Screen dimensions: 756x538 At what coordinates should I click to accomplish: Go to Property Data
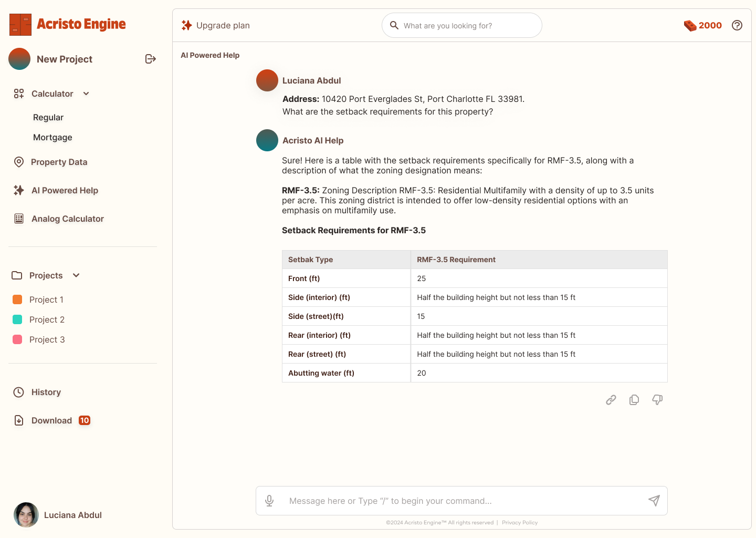(x=59, y=162)
